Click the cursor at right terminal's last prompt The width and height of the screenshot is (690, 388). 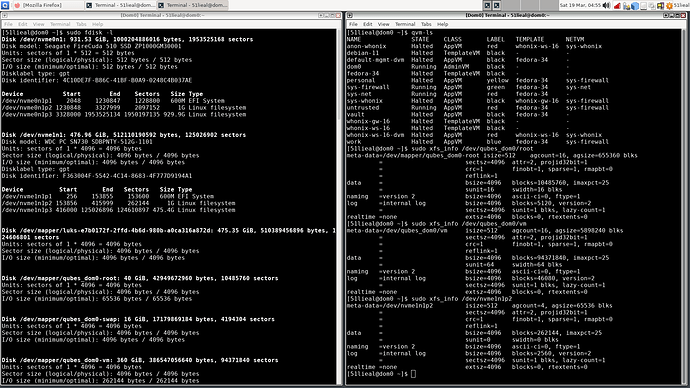coord(413,374)
